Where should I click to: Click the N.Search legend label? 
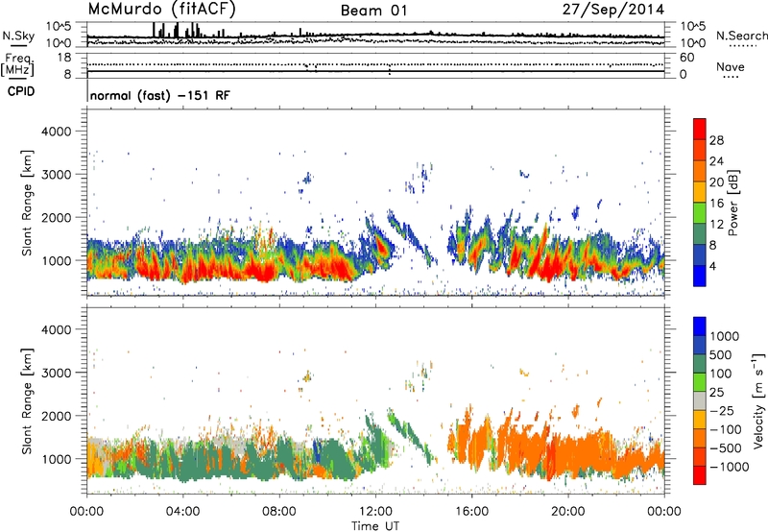click(742, 36)
